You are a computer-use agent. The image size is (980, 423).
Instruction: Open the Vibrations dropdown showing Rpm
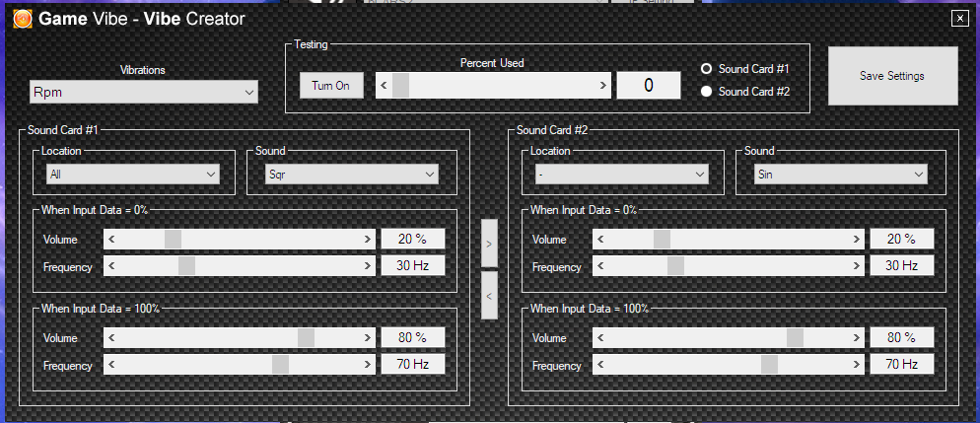pos(144,93)
